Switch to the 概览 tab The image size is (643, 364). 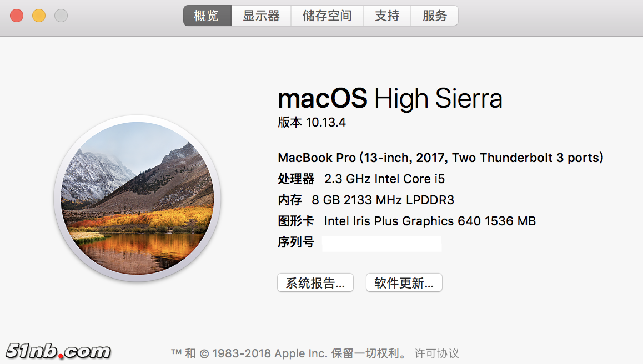tap(207, 16)
